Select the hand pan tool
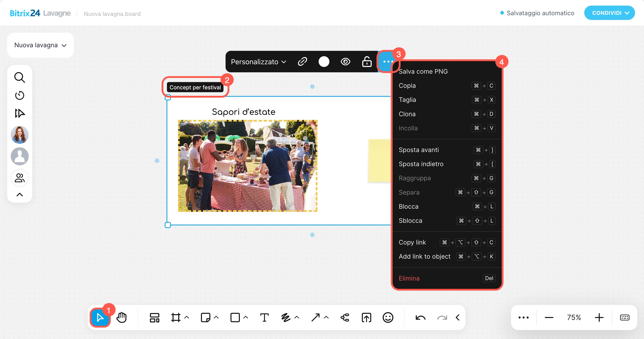 122,318
